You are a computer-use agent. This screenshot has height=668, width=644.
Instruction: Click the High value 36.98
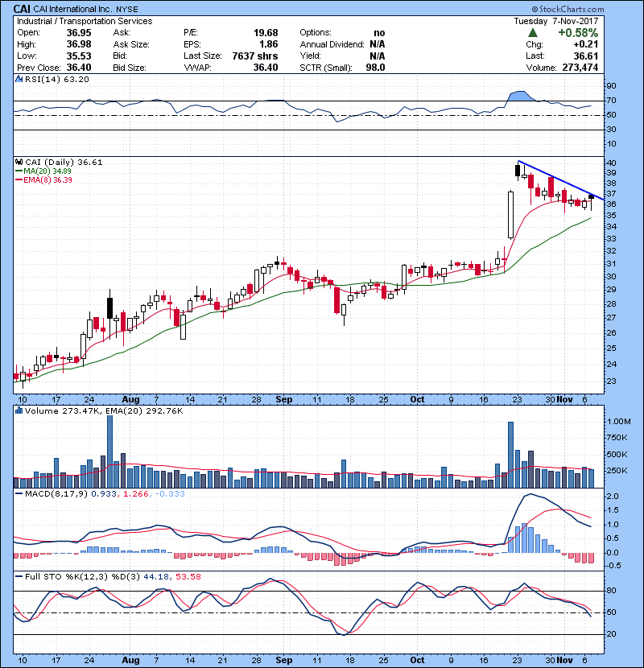coord(79,44)
